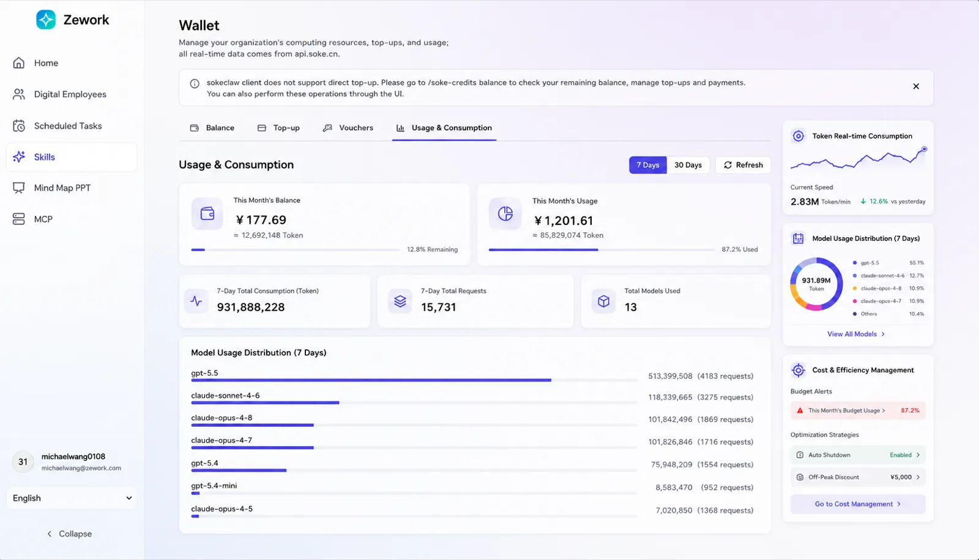This screenshot has height=560, width=979.
Task: Click the Token Real-time Consumption target icon
Action: [x=798, y=136]
